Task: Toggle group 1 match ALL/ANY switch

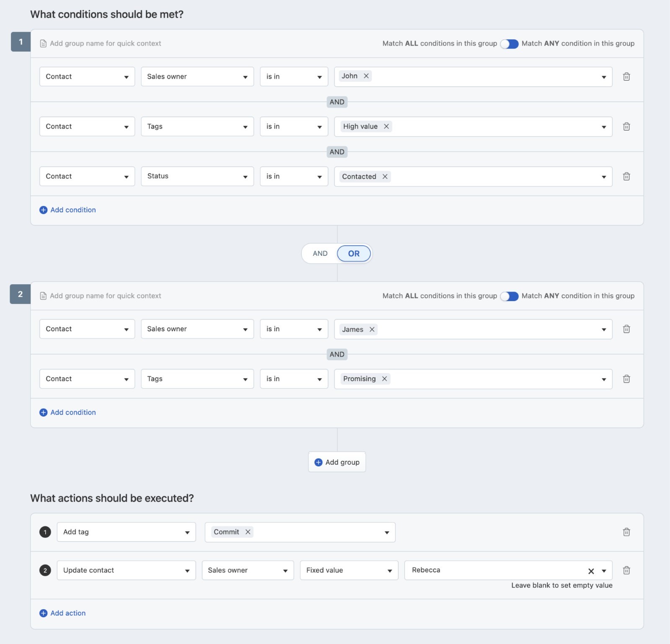Action: (x=509, y=44)
